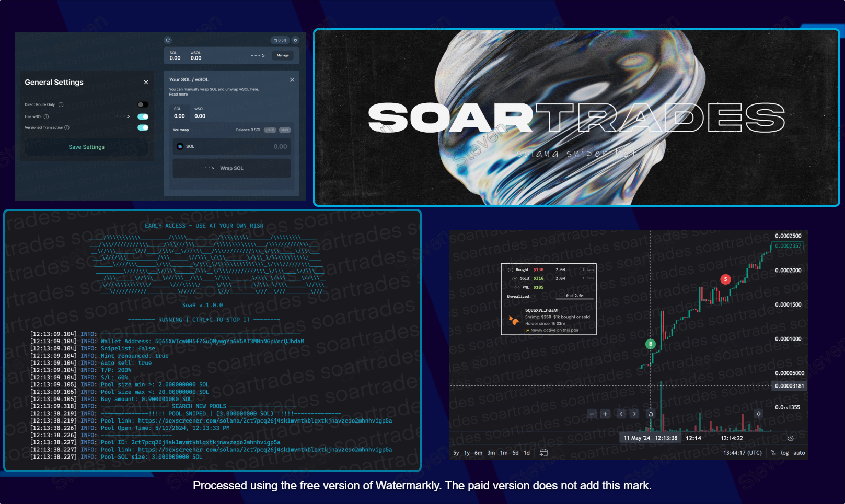Select the SOL tab in wrap panel

[179, 113]
